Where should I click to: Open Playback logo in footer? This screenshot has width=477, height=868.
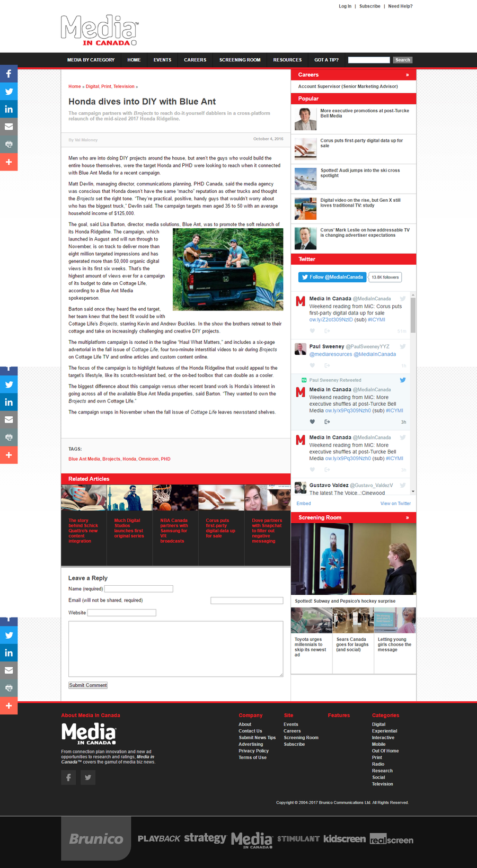[x=159, y=839]
